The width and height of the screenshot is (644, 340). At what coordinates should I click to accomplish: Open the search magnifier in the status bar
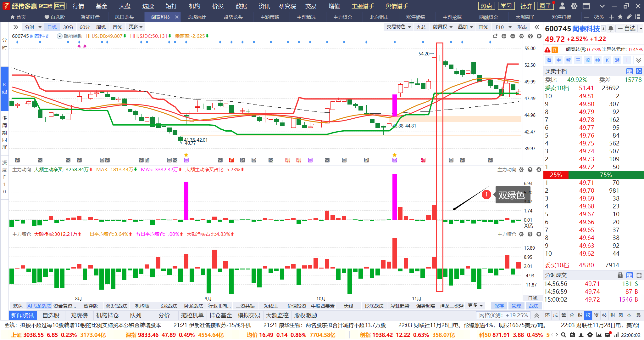[x=563, y=335]
